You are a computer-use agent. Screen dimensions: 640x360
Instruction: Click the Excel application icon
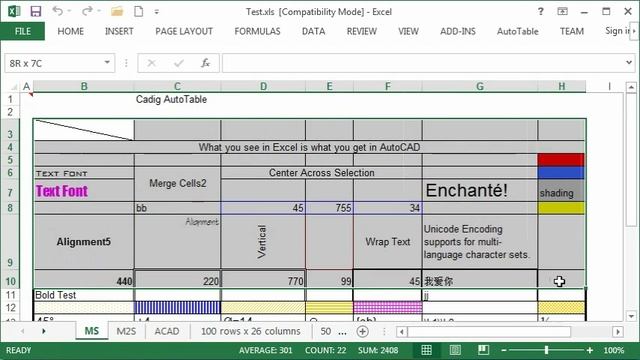point(14,11)
